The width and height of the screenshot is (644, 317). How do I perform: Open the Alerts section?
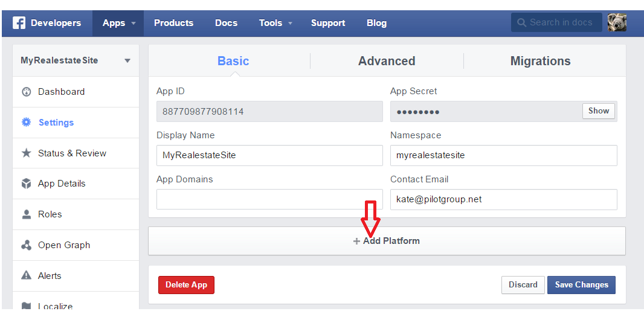76,275
